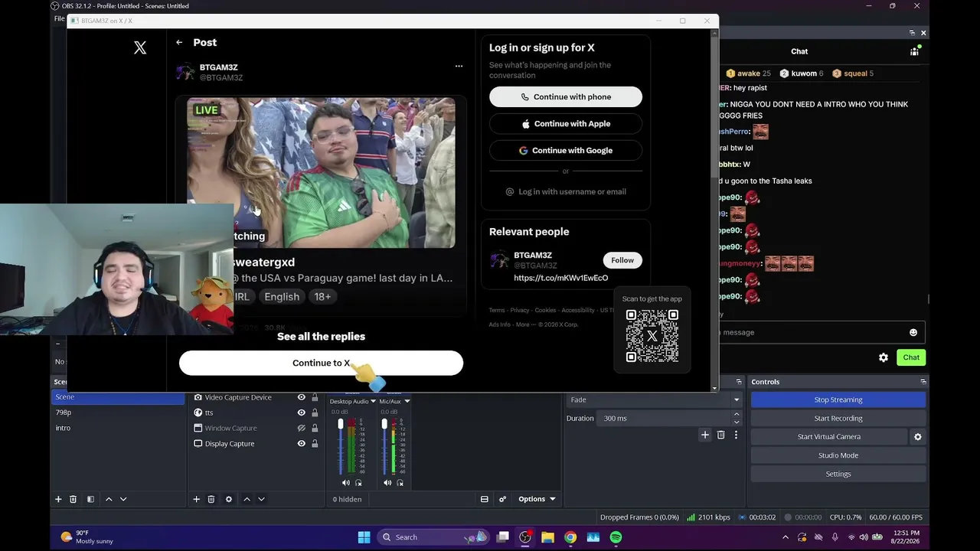Open the Fade transition dropdown
The height and width of the screenshot is (551, 980).
click(x=655, y=399)
